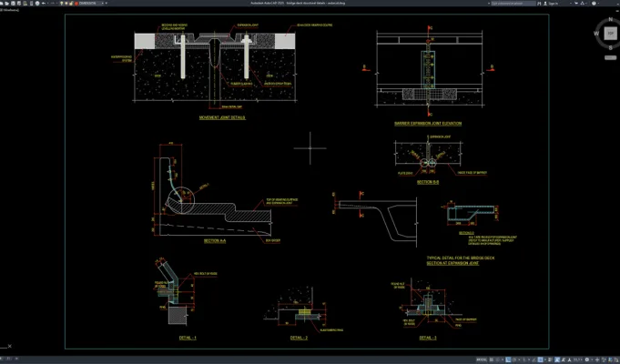Image resolution: width=620 pixels, height=364 pixels.
Task: Open the Isometric drafting dropdown arrow
Action: [x=529, y=359]
